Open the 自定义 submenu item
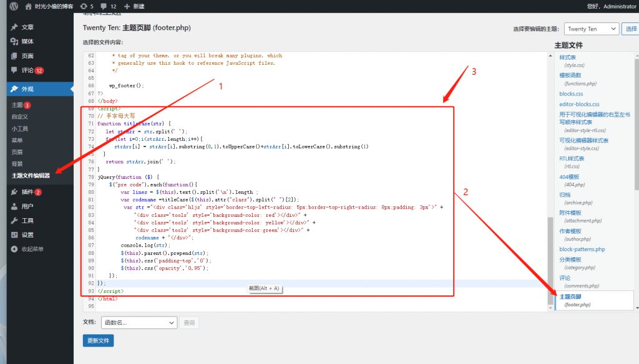Image resolution: width=639 pixels, height=364 pixels. click(19, 117)
